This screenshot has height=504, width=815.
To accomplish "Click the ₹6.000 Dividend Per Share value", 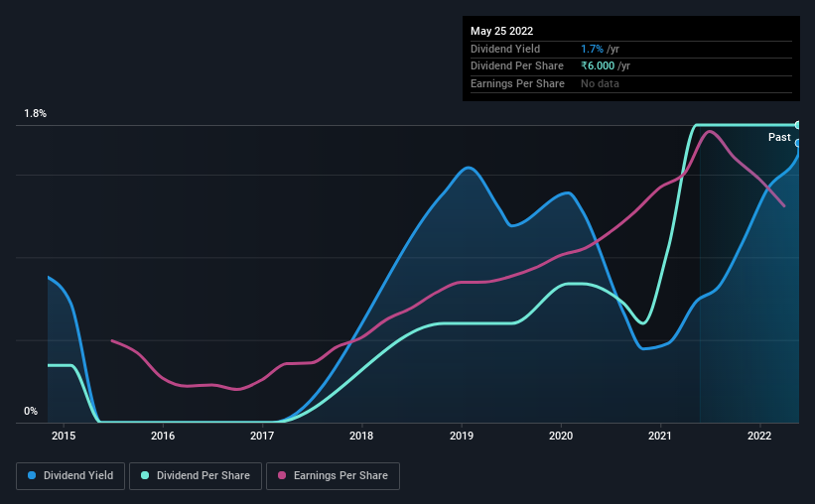I will tap(598, 66).
